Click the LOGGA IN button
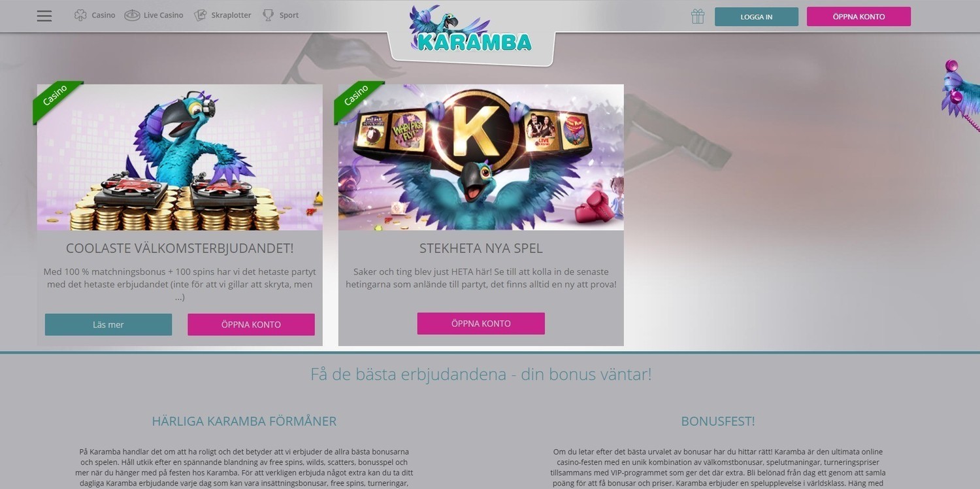 pyautogui.click(x=757, y=16)
